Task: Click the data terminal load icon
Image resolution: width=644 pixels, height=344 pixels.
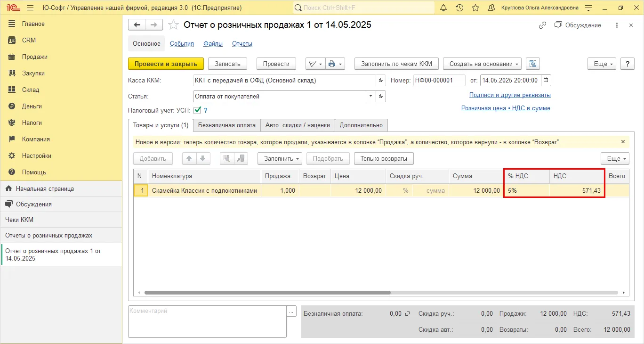Action: [x=241, y=158]
